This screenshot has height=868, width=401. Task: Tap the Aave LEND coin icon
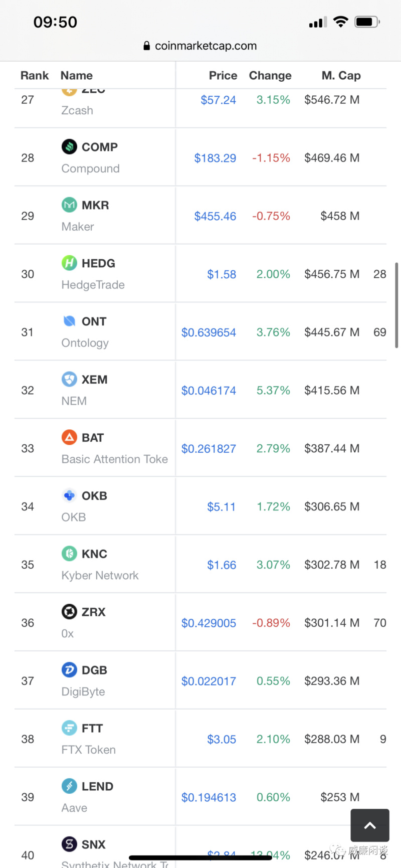69,786
